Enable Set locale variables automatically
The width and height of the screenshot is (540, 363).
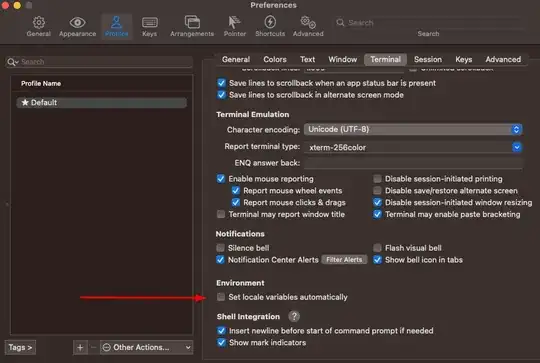point(221,297)
